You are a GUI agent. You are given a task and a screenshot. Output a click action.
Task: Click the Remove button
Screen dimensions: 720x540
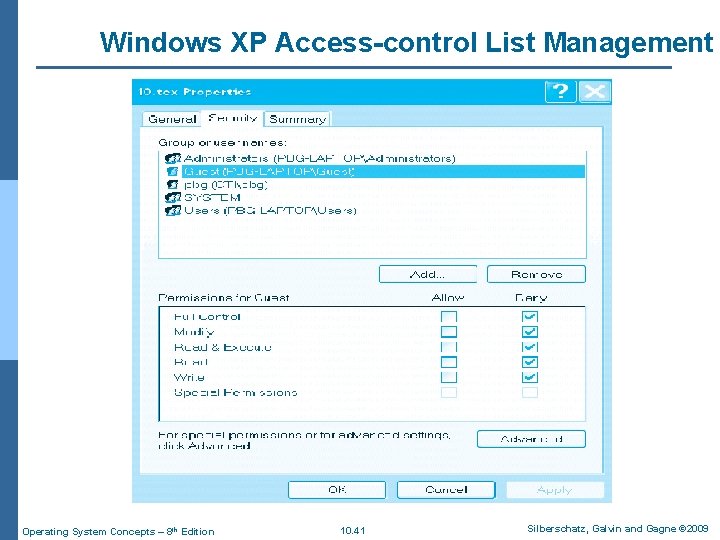(536, 275)
